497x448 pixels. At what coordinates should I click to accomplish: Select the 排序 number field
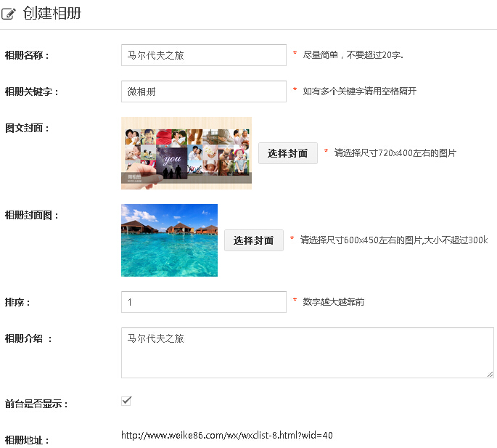(x=203, y=302)
